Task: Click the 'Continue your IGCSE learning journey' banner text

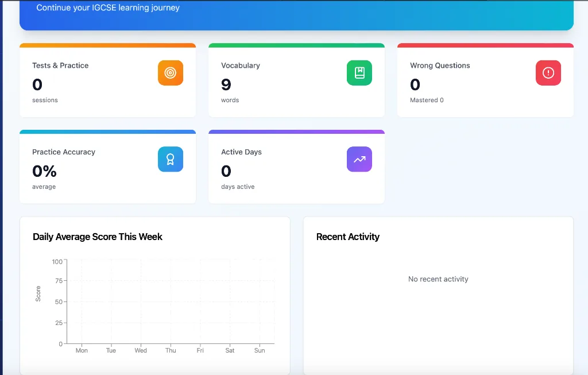Action: pyautogui.click(x=108, y=7)
